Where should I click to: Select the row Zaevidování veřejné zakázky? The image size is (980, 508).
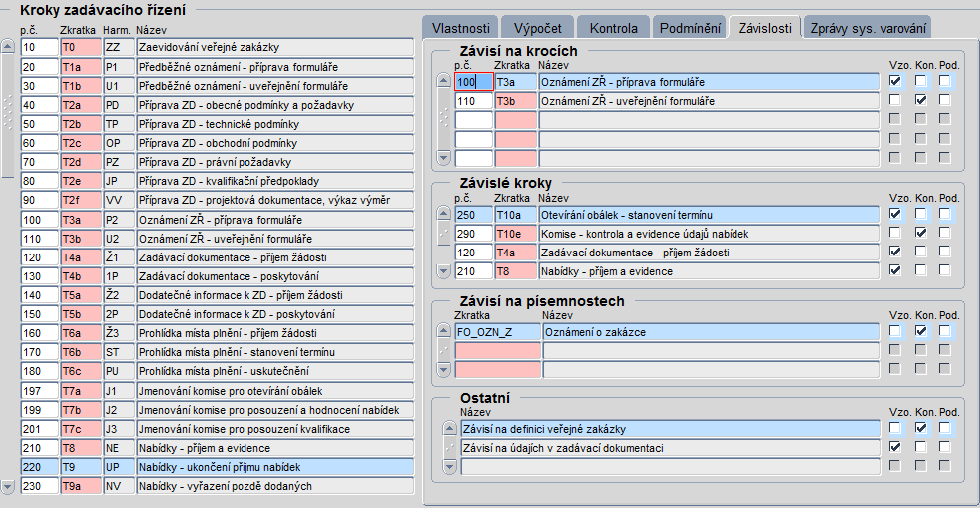(218, 48)
